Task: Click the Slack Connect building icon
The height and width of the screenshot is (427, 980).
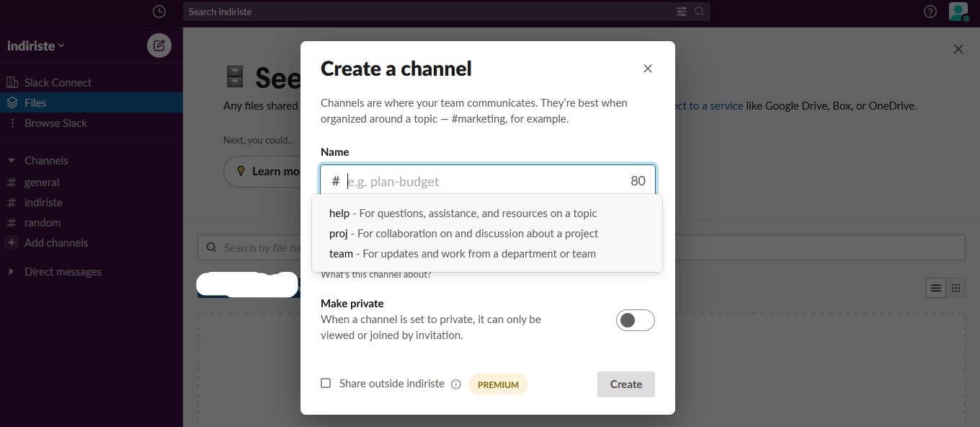Action: point(12,82)
